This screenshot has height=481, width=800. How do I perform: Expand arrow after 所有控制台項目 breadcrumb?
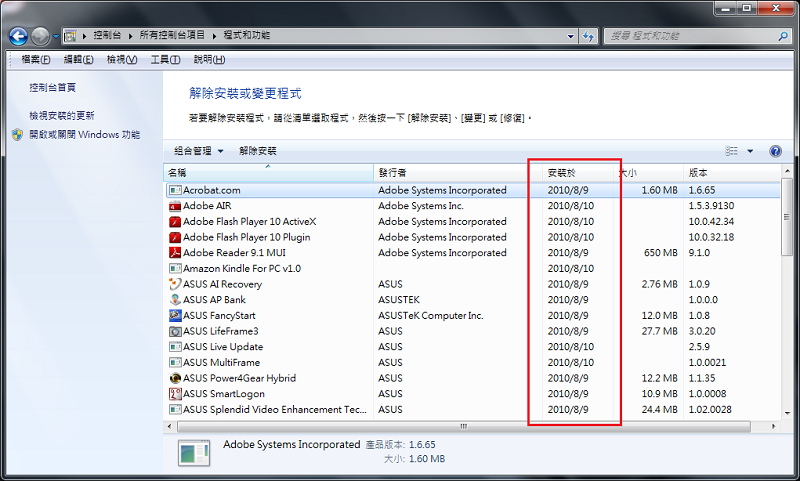click(214, 36)
